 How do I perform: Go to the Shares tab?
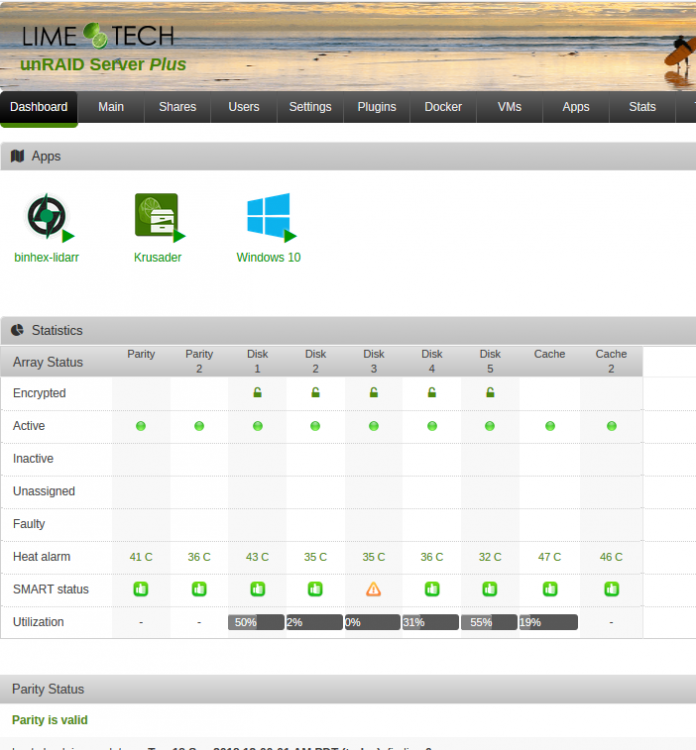click(x=177, y=107)
